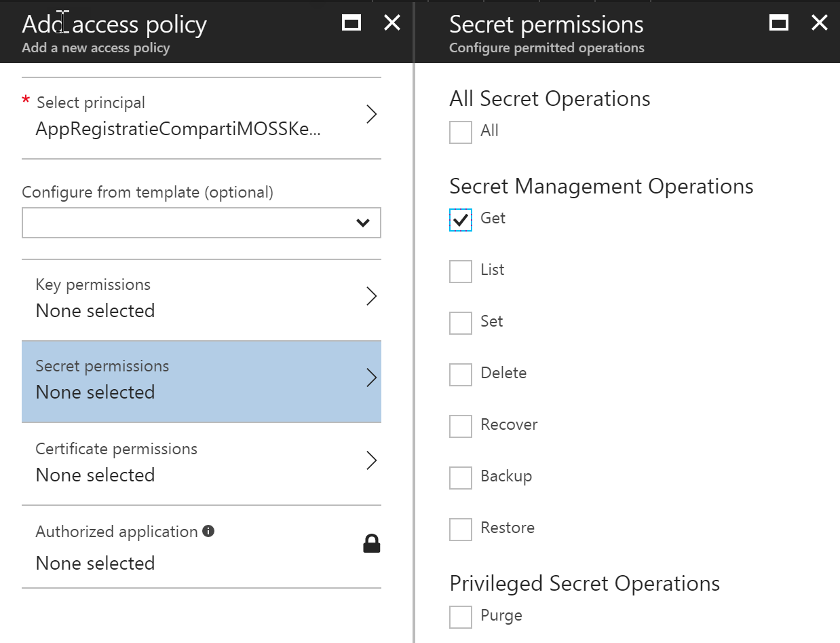
Task: Open the Configure from template dropdown
Action: pyautogui.click(x=202, y=223)
